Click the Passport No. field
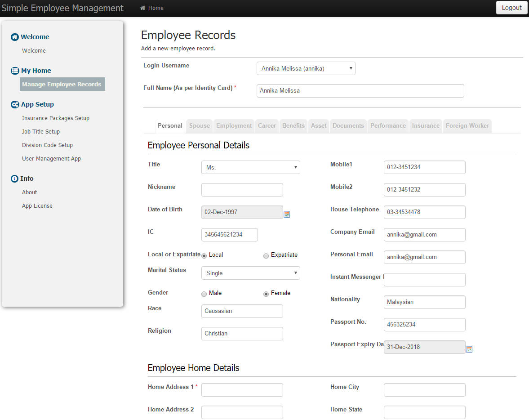The height and width of the screenshot is (420, 529). pyautogui.click(x=424, y=325)
